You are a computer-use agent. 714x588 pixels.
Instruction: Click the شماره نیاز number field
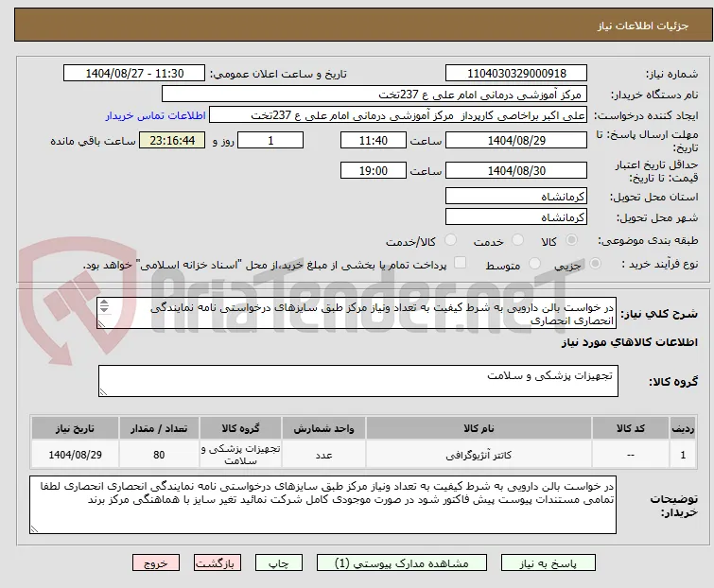[x=516, y=74]
